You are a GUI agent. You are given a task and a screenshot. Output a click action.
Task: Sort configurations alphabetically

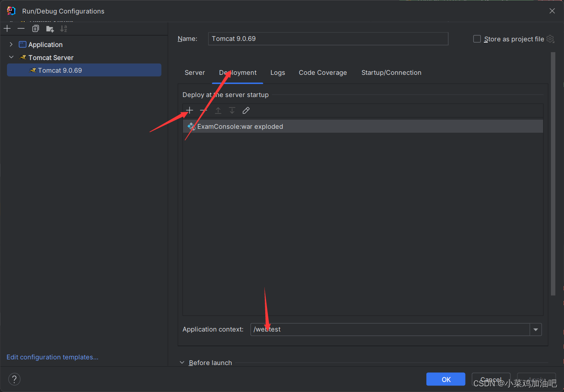64,29
